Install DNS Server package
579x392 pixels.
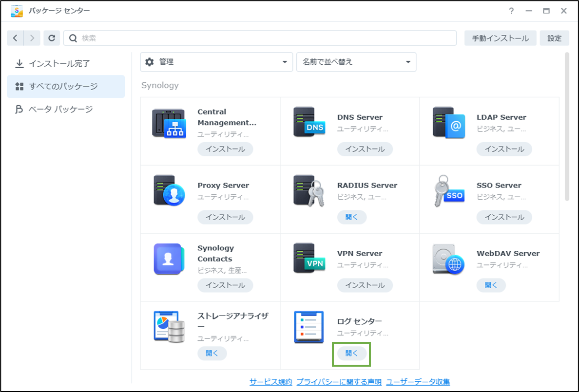(365, 149)
